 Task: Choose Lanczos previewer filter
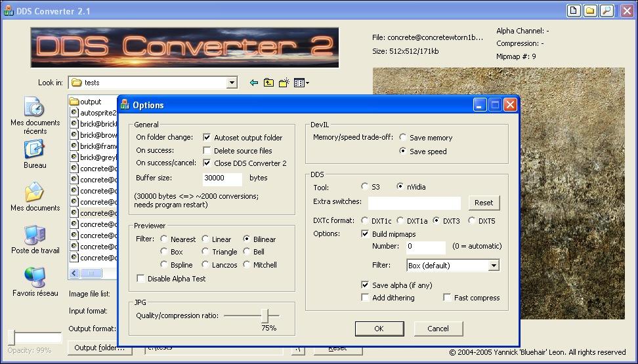205,265
